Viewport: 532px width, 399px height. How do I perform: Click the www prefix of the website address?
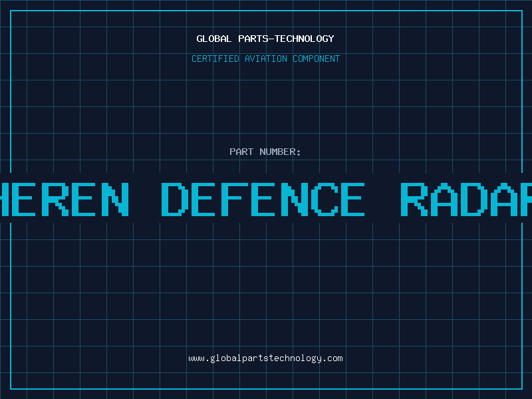[196, 358]
